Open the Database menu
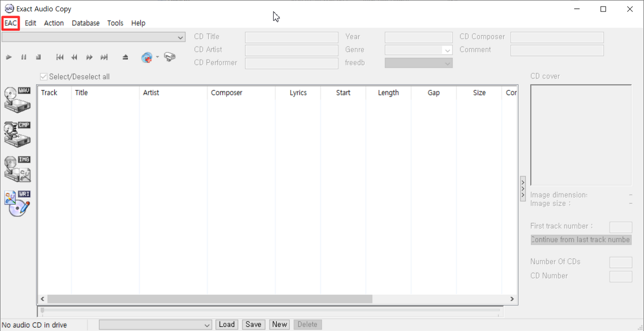 pos(86,23)
